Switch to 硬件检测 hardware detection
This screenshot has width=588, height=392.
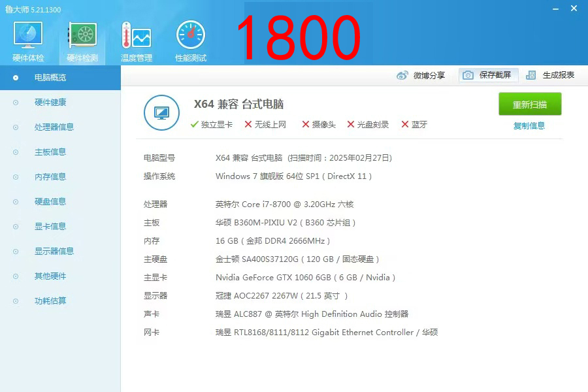click(x=82, y=41)
